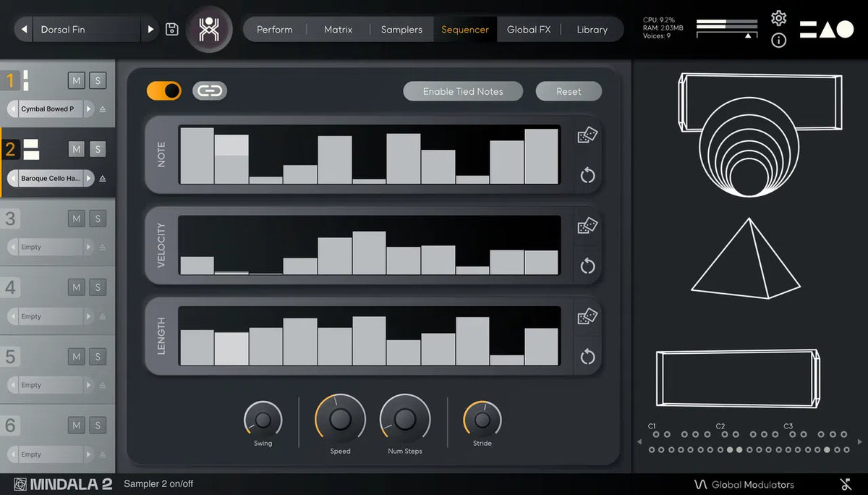Randomize the Note lane with dice icon
The width and height of the screenshot is (868, 495).
coord(587,135)
